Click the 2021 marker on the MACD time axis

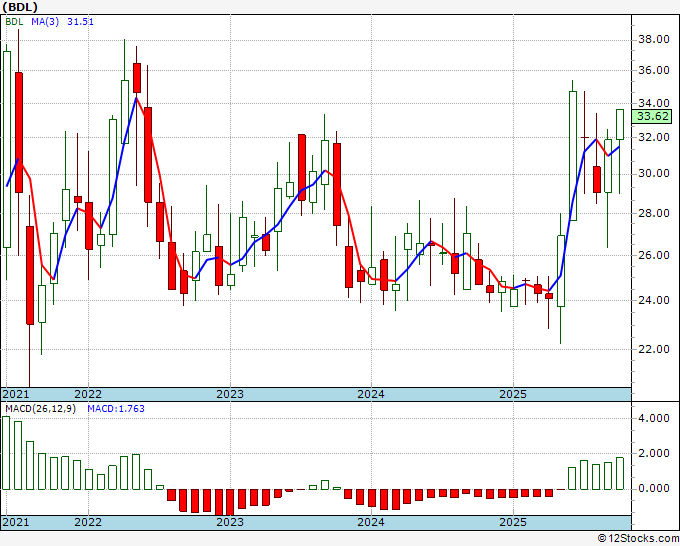pyautogui.click(x=16, y=522)
